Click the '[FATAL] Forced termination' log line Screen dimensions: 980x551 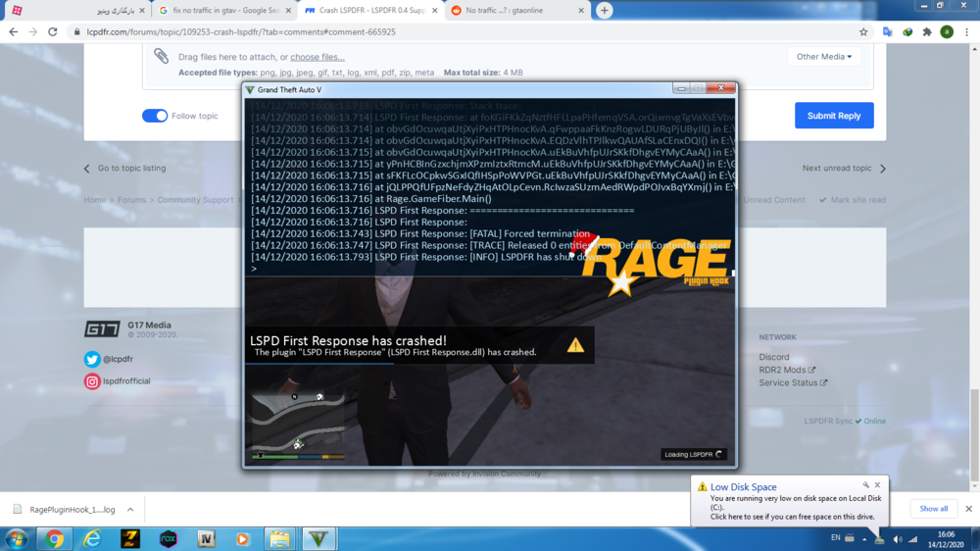pos(420,234)
